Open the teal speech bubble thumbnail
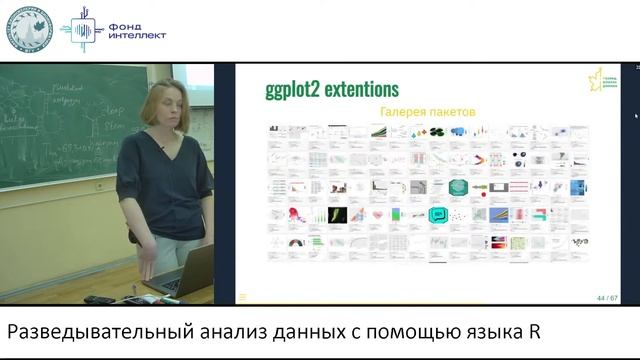 click(x=438, y=215)
